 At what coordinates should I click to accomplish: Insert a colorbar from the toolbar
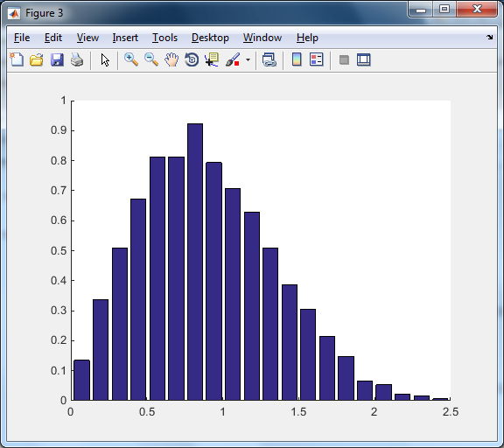pos(297,59)
